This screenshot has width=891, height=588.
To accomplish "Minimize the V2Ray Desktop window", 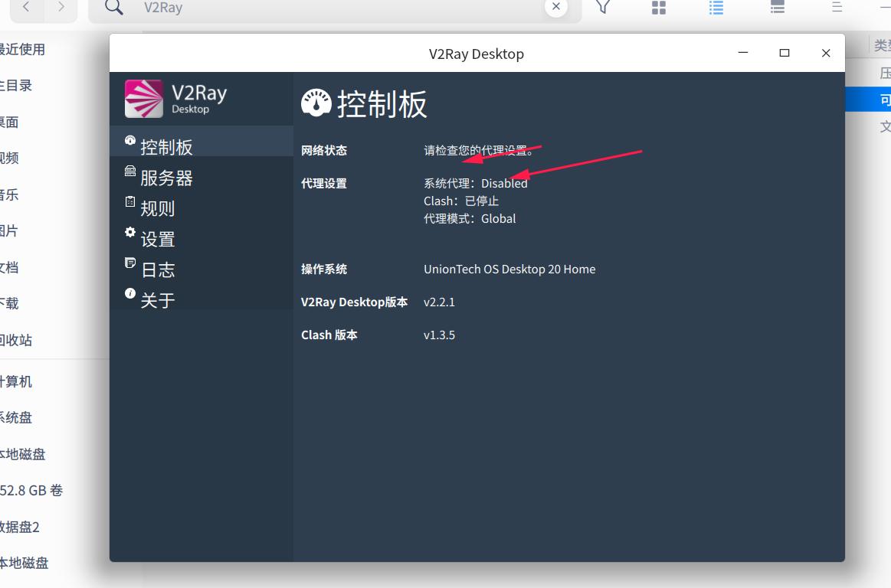I will click(742, 53).
